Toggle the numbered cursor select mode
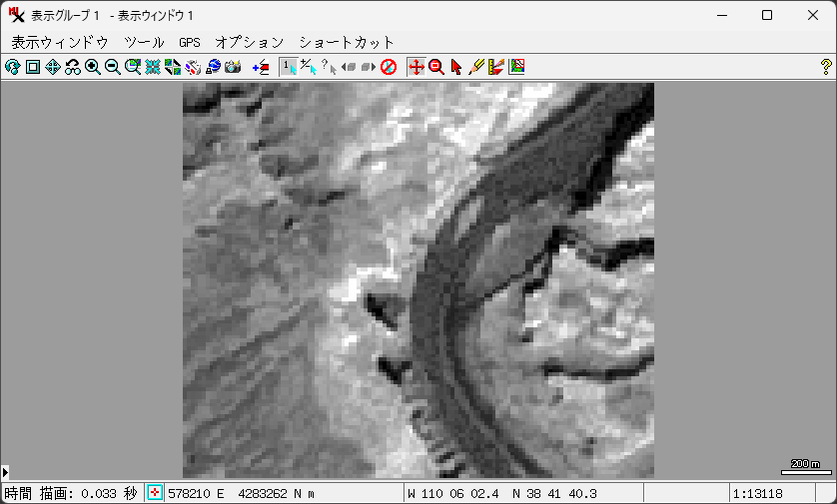This screenshot has height=504, width=837. 288,67
